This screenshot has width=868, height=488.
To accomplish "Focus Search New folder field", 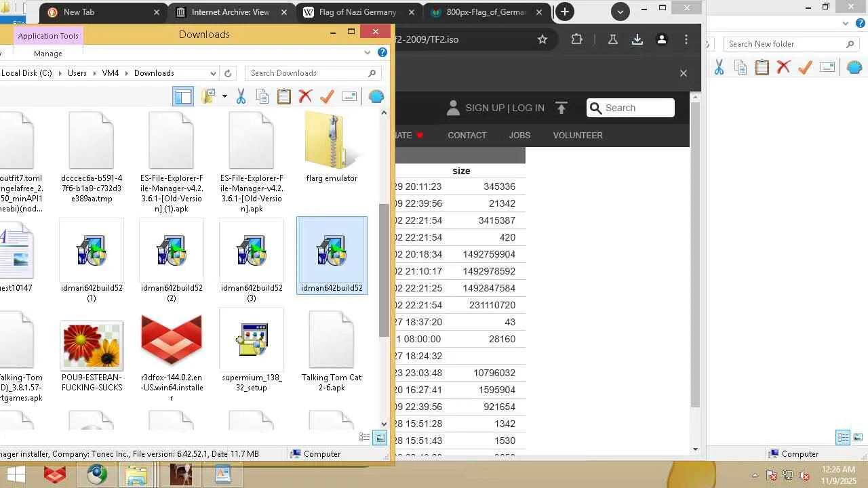I will coord(791,44).
